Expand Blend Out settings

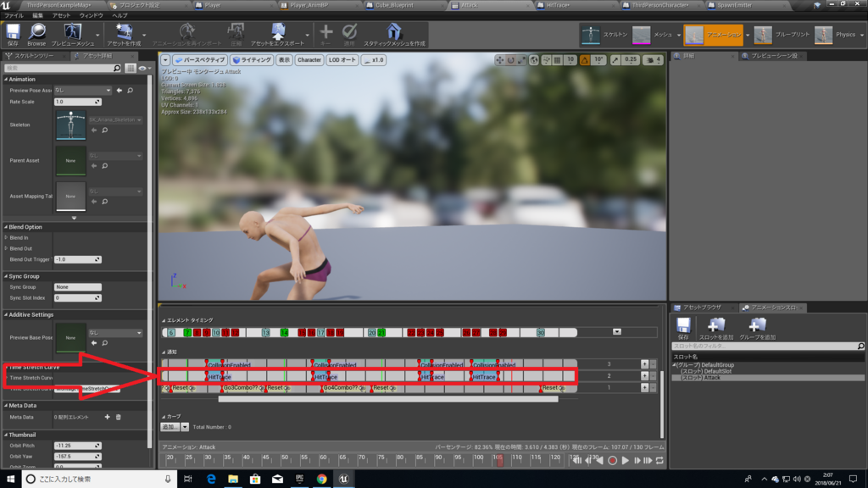click(6, 248)
